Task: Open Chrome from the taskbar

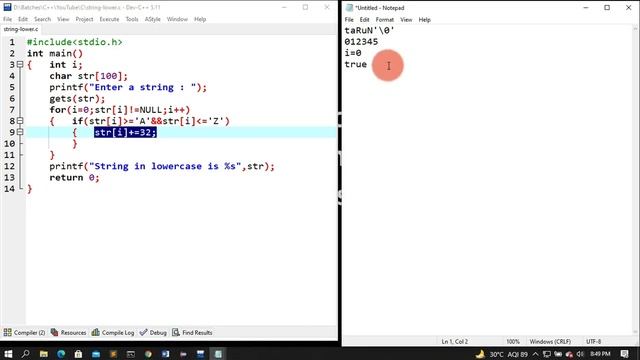Action: tap(148, 354)
